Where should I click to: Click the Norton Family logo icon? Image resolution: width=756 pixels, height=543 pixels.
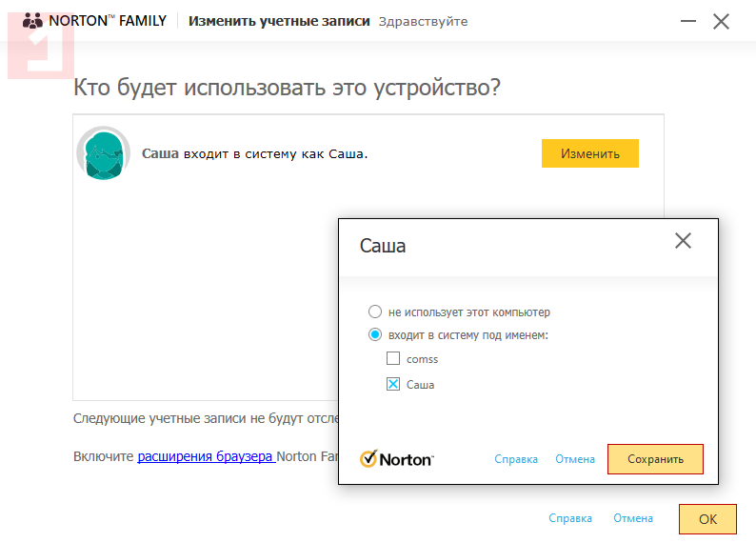pyautogui.click(x=31, y=21)
